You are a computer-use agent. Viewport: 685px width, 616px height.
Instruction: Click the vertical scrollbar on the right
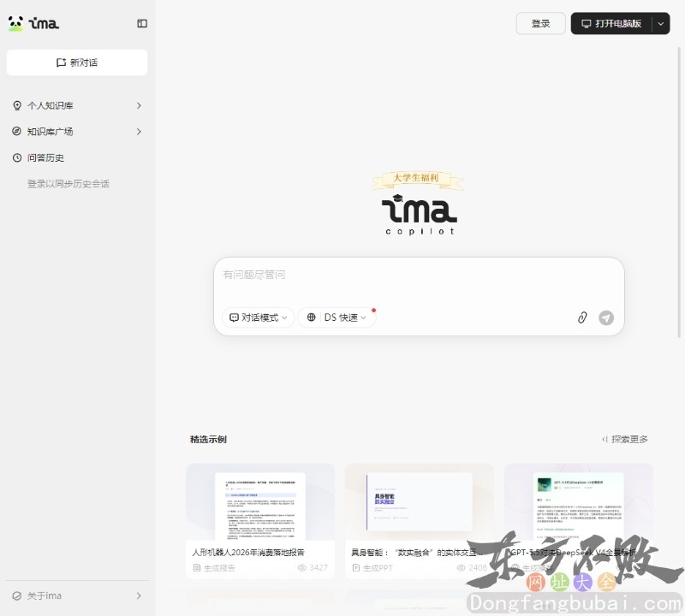pos(679,192)
